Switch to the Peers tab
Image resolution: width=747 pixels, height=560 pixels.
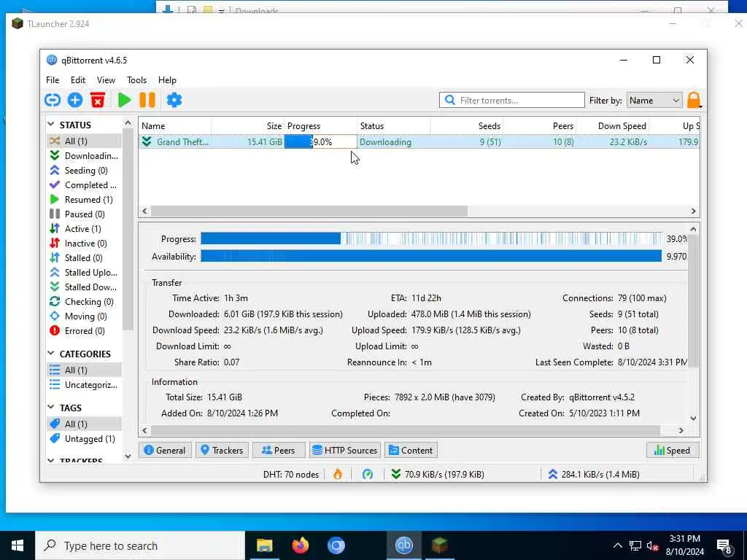coord(279,450)
